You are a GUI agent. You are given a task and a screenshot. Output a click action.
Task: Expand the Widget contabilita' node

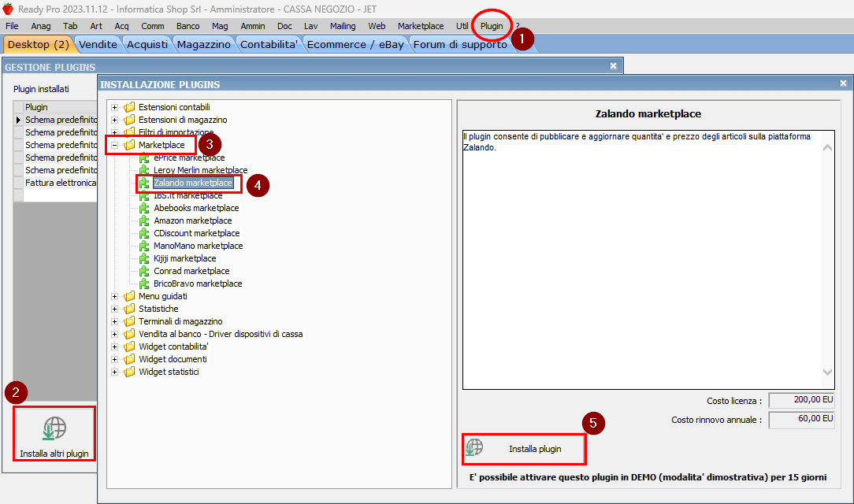pos(114,346)
